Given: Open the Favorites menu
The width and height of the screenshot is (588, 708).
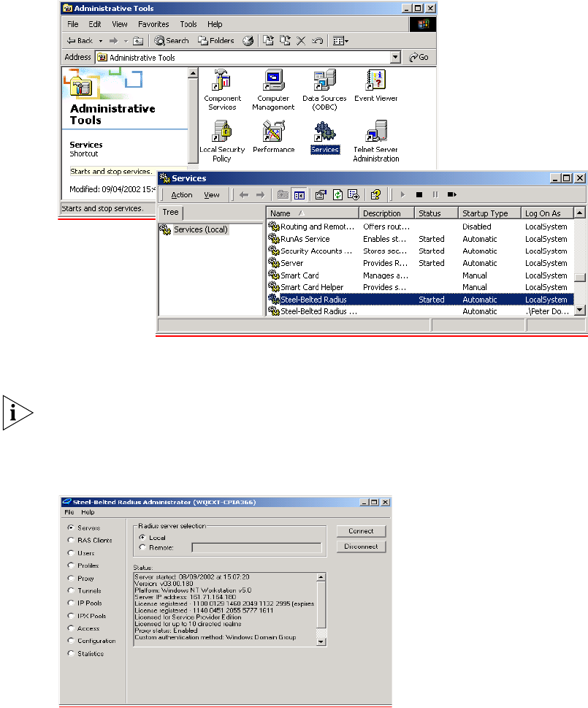Looking at the screenshot, I should (153, 24).
